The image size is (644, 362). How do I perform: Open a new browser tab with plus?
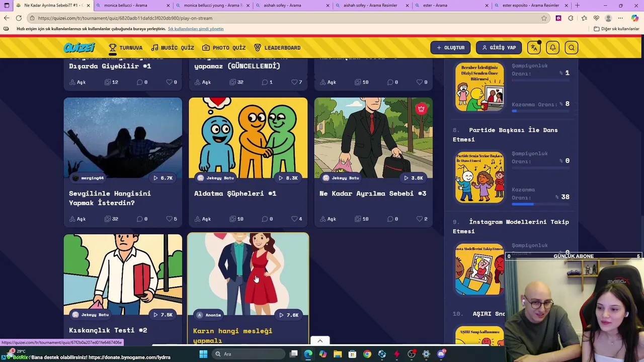tap(577, 6)
